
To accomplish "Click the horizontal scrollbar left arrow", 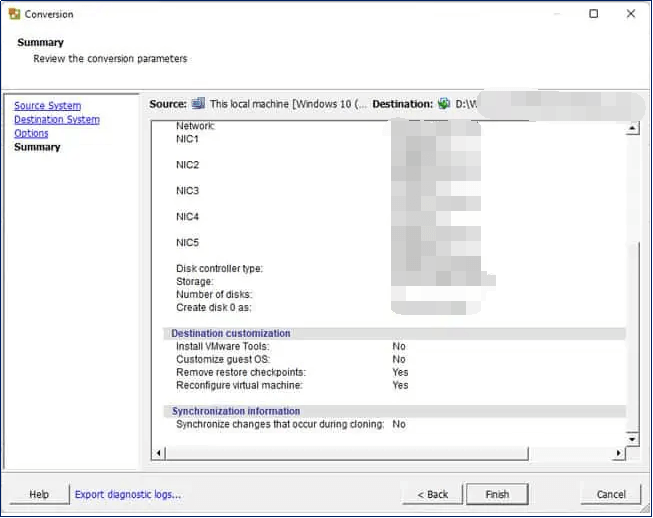I will tap(158, 453).
